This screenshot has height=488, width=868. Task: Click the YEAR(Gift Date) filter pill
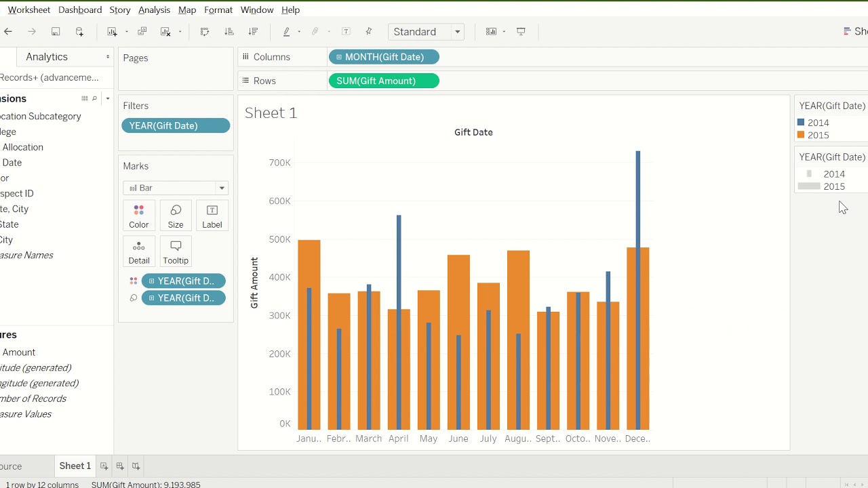pos(176,125)
